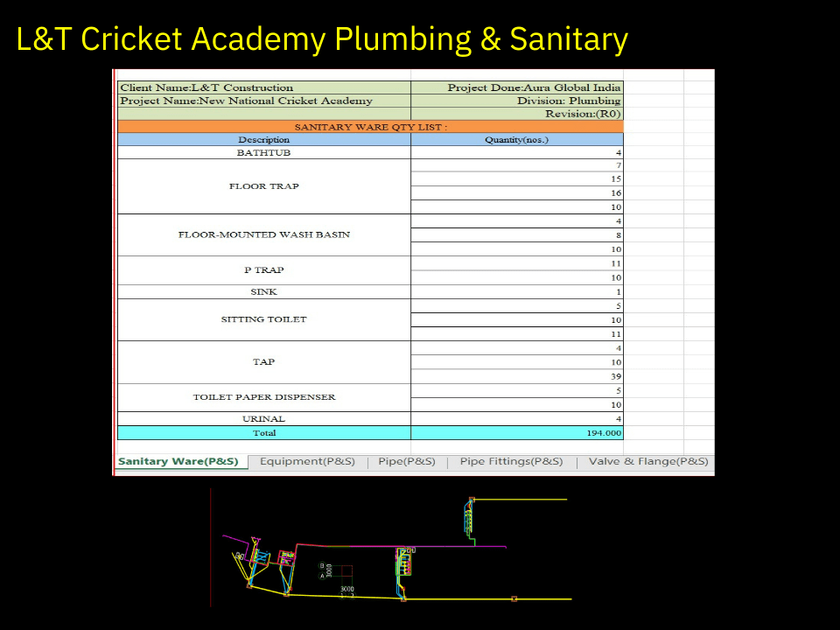Select the 'Description' column header
840x630 pixels.
pos(264,139)
